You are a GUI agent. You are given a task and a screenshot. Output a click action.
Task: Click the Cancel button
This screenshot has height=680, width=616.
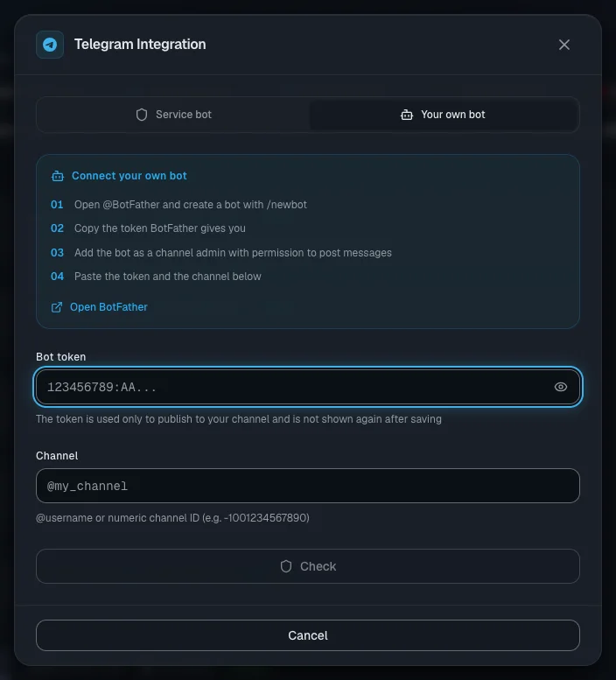click(308, 635)
